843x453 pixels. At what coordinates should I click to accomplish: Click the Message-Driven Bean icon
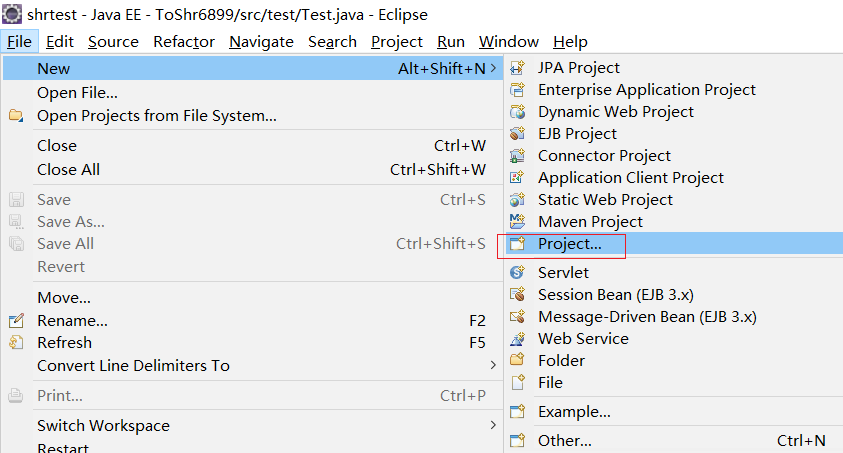517,317
